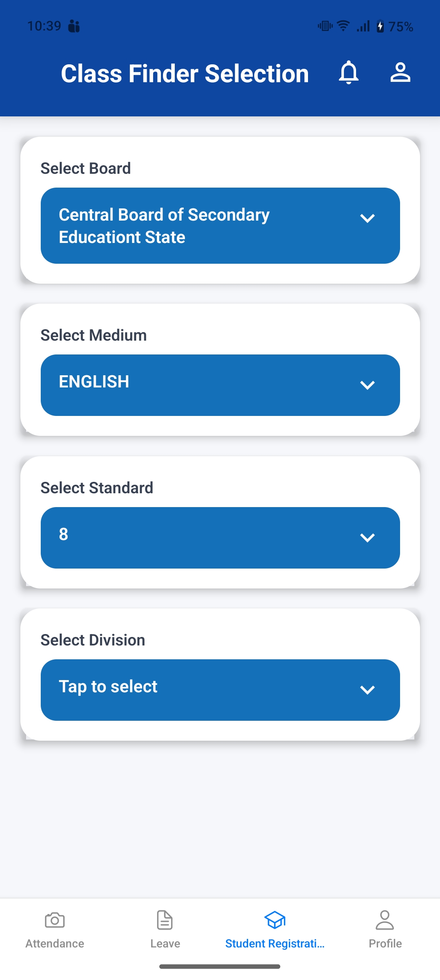This screenshot has width=440, height=980.
Task: Tap the Student Registration graduation cap icon
Action: coord(275,920)
